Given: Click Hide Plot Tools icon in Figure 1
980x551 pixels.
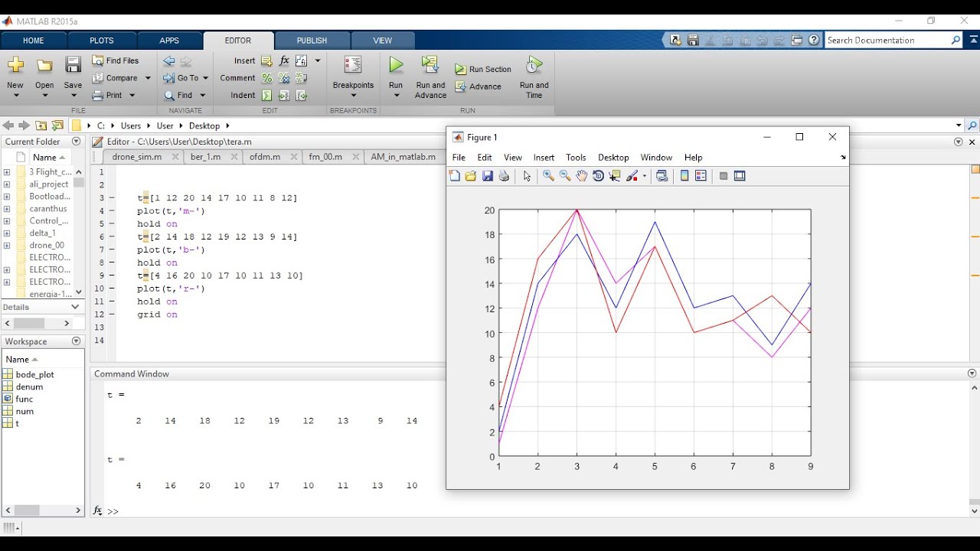Looking at the screenshot, I should pyautogui.click(x=723, y=176).
